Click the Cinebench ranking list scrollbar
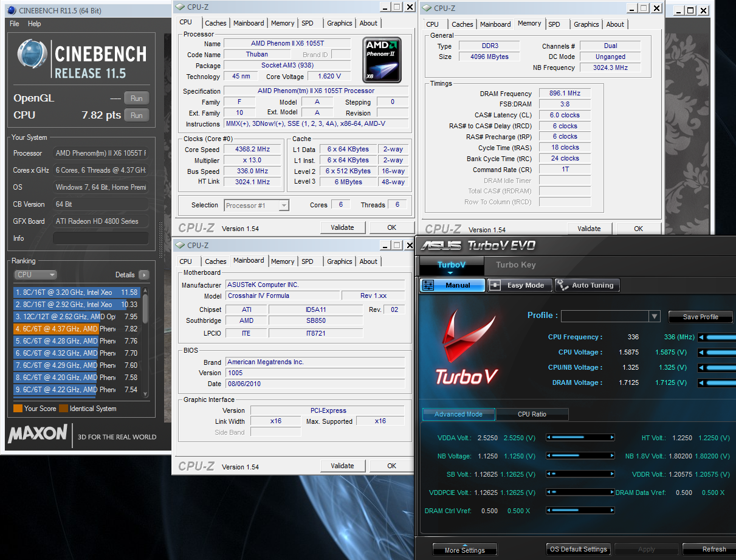This screenshot has height=560, width=736. click(x=145, y=342)
